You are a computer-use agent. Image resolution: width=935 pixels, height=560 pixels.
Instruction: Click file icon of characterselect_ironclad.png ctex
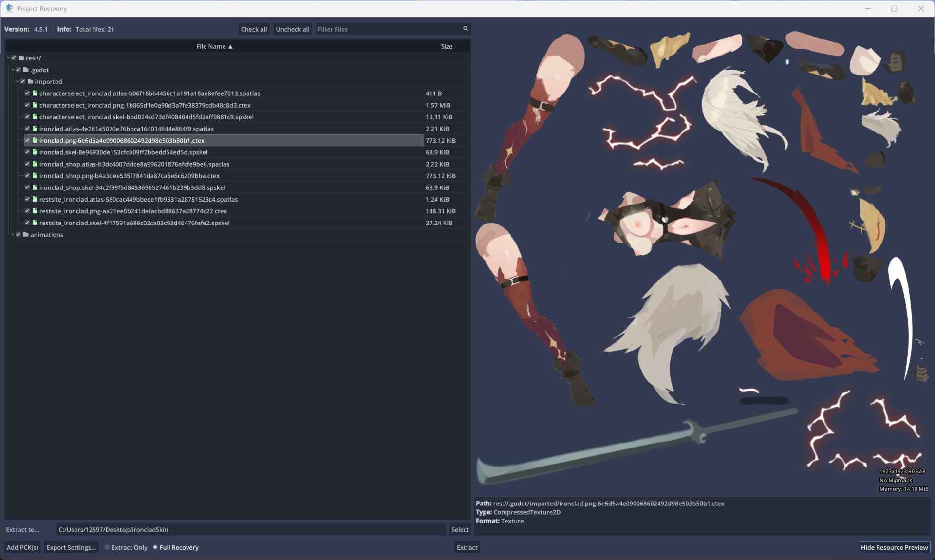pos(35,105)
